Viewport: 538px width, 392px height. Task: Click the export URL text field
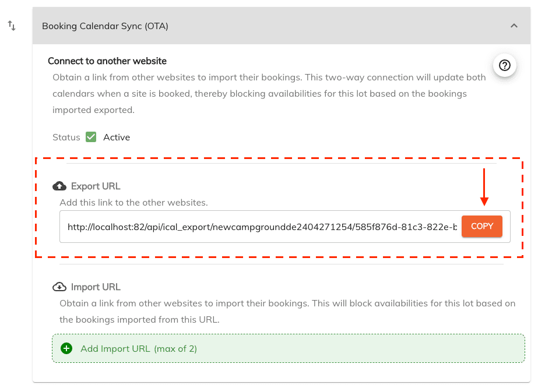click(x=285, y=227)
